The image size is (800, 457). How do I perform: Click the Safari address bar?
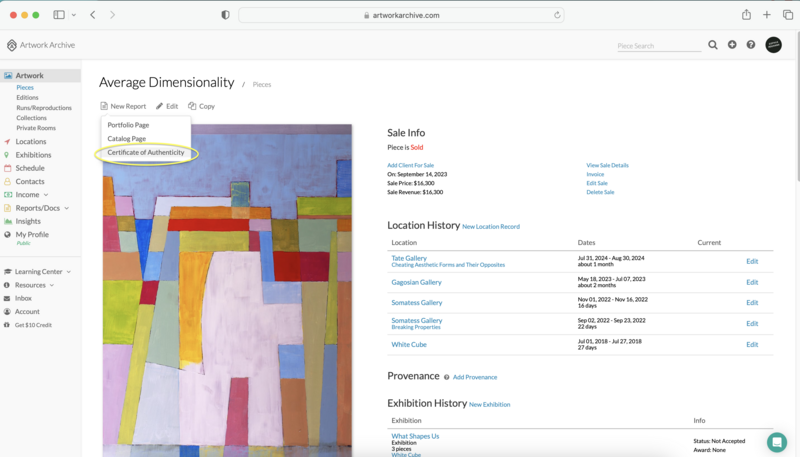[401, 15]
